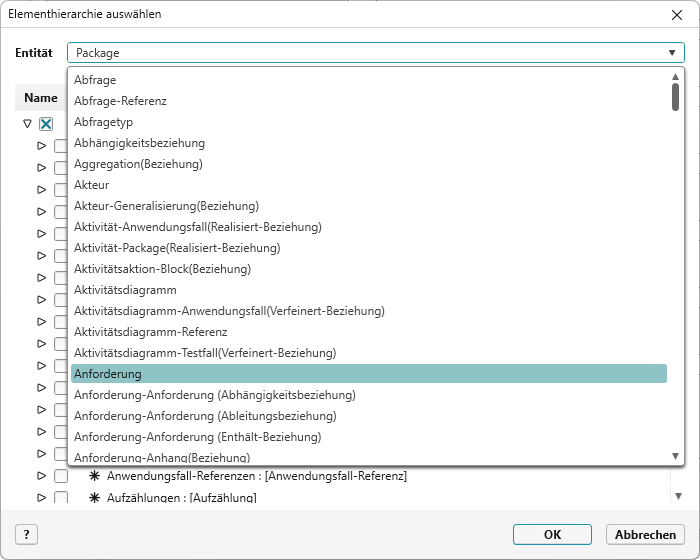Expand the Anwendungsfall-Referenzen tree node

click(x=42, y=476)
